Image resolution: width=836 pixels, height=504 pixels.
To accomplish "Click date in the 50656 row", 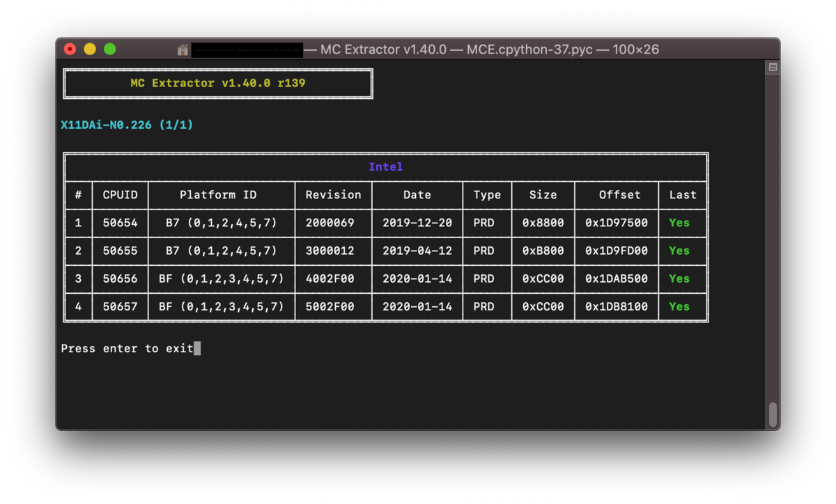I will pos(417,278).
